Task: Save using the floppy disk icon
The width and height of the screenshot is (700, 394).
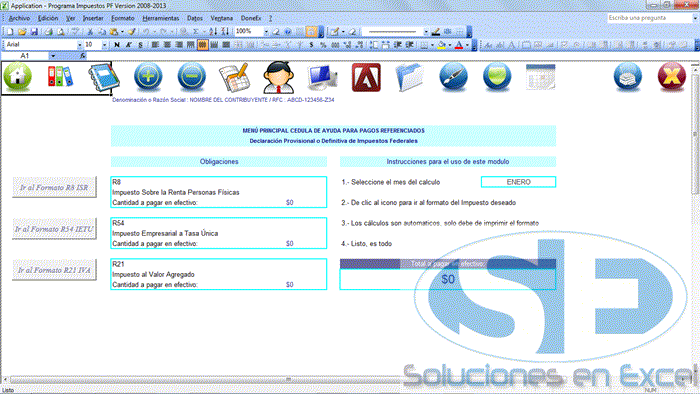Action: coord(34,32)
